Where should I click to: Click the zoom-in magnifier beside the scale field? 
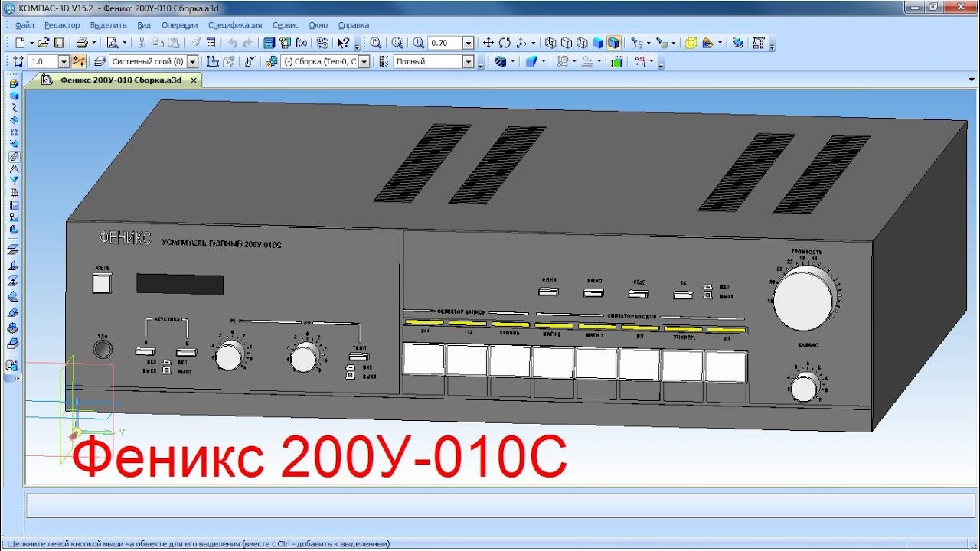pyautogui.click(x=418, y=43)
